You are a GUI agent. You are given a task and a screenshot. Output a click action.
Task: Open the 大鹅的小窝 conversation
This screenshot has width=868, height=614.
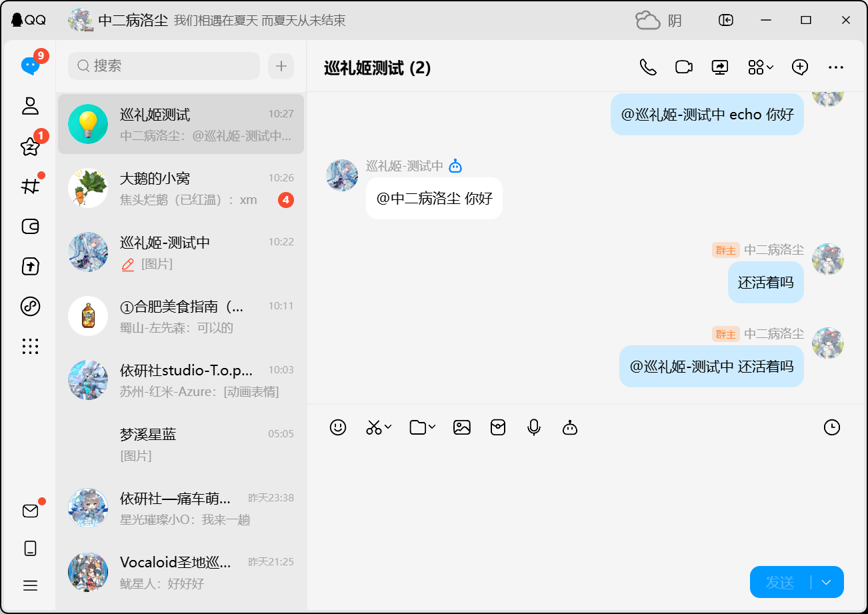[181, 189]
